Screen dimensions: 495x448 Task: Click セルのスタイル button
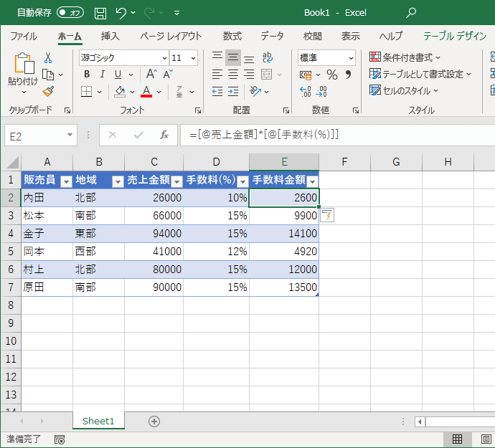coord(404,91)
